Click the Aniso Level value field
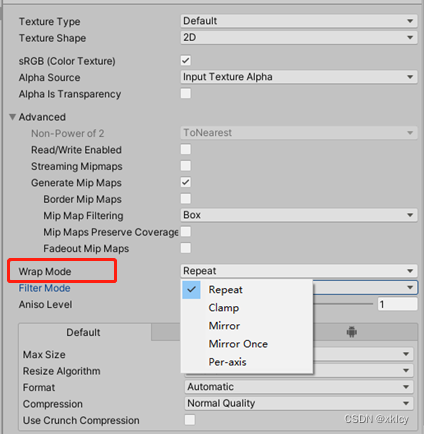Image resolution: width=424 pixels, height=434 pixels. click(397, 304)
